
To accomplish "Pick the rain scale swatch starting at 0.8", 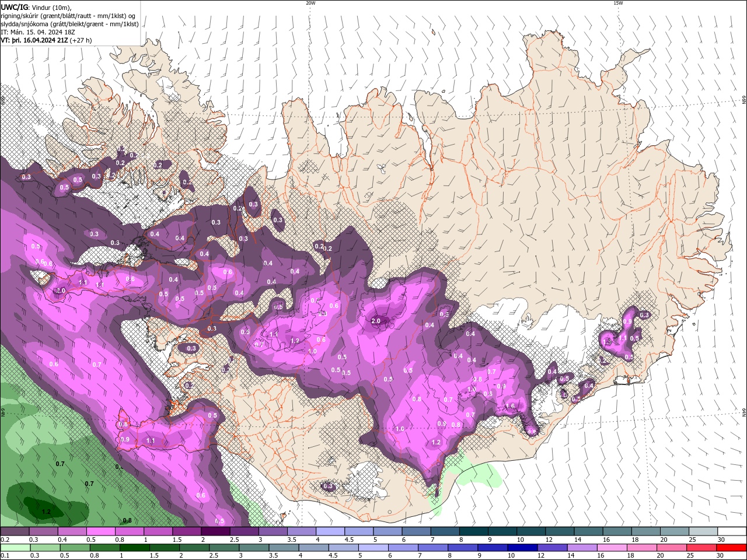I will point(104,548).
